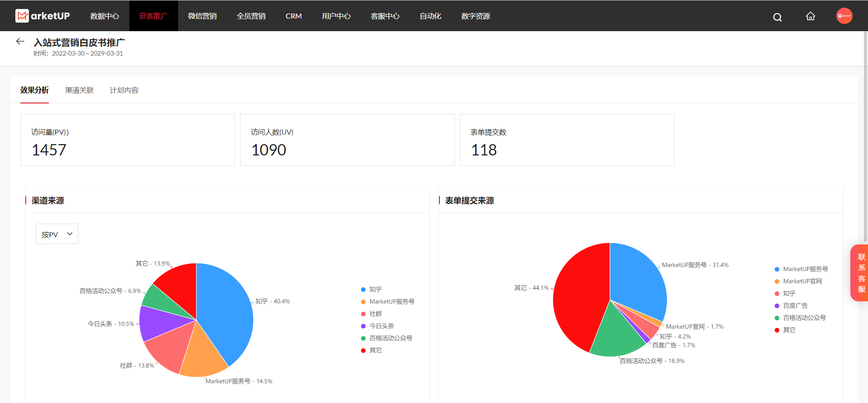Viewport: 868px width, 403px height.
Task: Go to home via house icon
Action: click(x=811, y=16)
